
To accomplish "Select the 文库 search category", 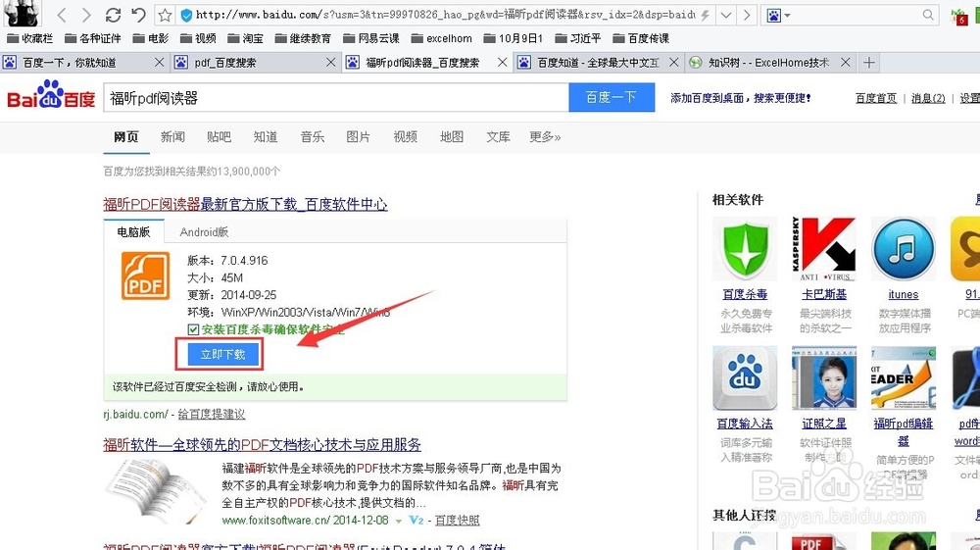I will 498,137.
